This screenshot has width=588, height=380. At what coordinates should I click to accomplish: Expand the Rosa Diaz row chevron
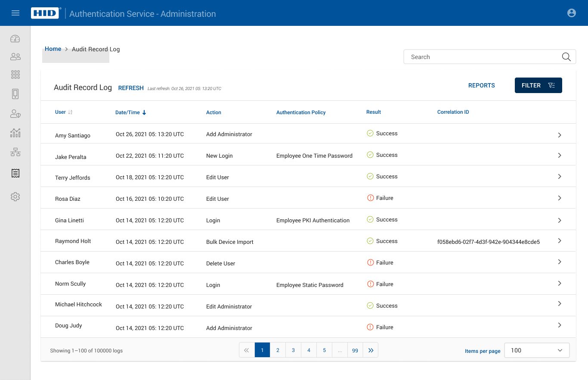560,198
